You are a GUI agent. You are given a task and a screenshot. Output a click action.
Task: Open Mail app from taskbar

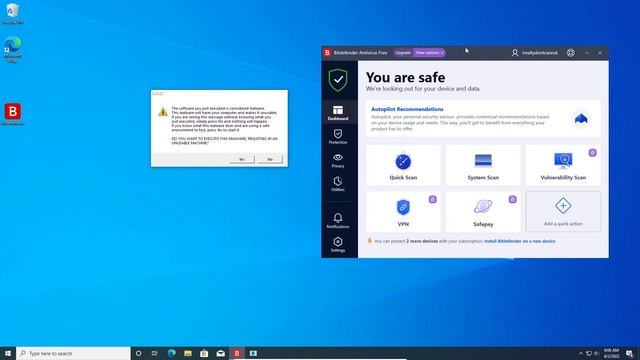click(x=220, y=353)
